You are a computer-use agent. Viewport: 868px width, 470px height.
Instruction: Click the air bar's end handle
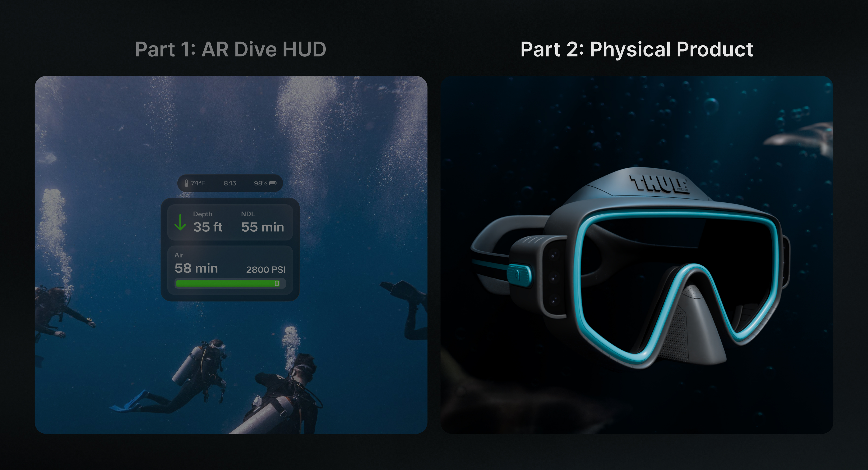277,283
